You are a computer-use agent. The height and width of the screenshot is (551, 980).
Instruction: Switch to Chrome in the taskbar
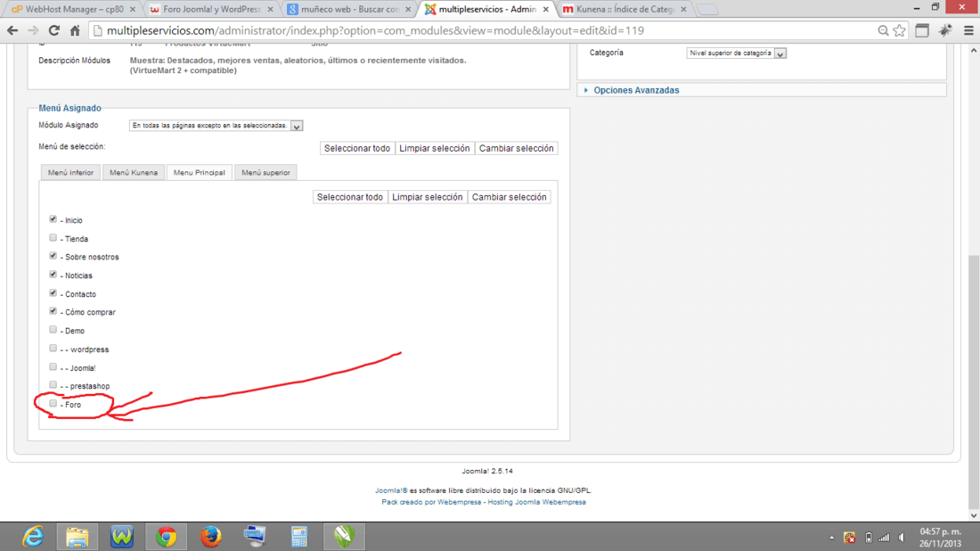167,537
